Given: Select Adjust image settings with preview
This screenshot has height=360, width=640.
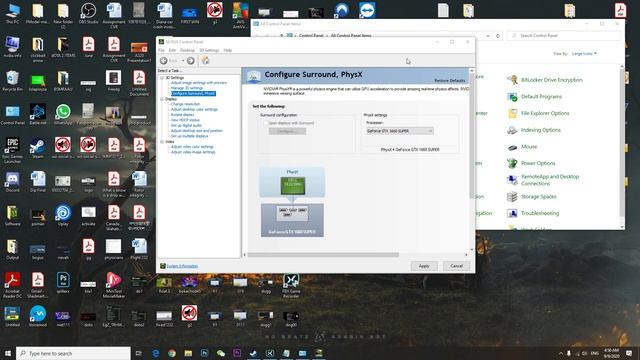Looking at the screenshot, I should 199,83.
